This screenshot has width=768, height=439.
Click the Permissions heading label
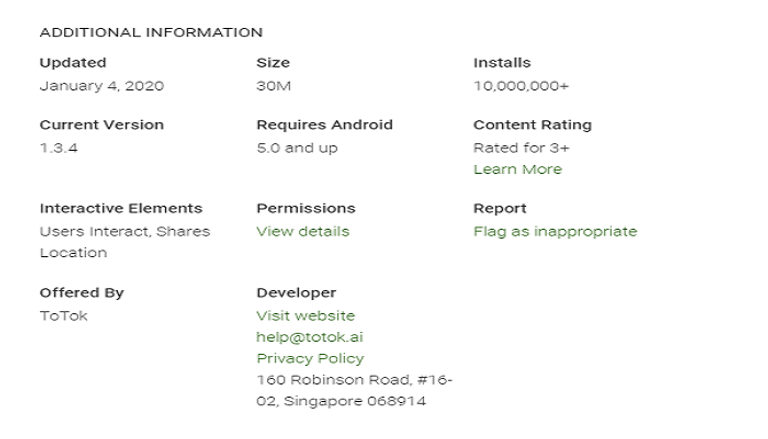pos(305,208)
